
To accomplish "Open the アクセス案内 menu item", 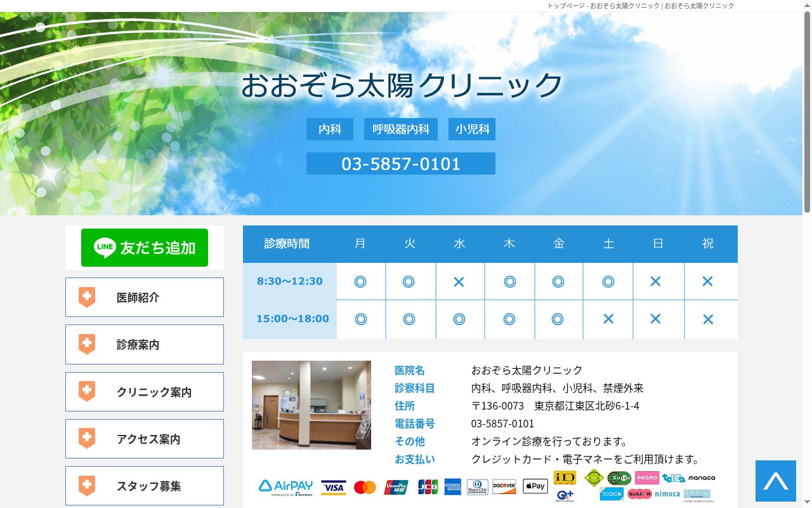I will (145, 439).
